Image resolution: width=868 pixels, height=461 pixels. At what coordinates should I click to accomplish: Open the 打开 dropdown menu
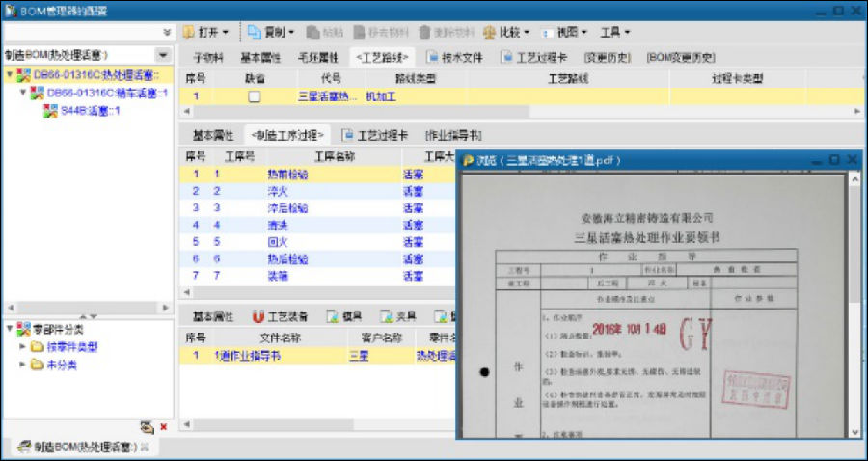pos(206,32)
